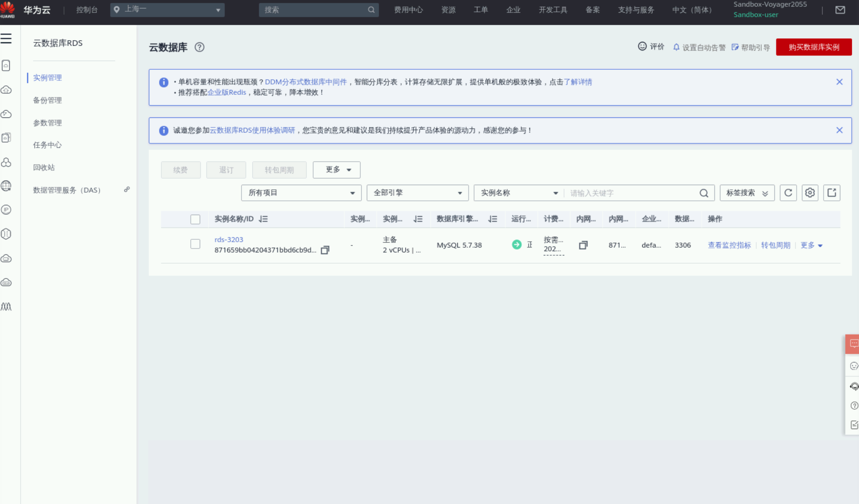Check the rds-3203 row checkbox
The width and height of the screenshot is (859, 504).
tap(195, 244)
